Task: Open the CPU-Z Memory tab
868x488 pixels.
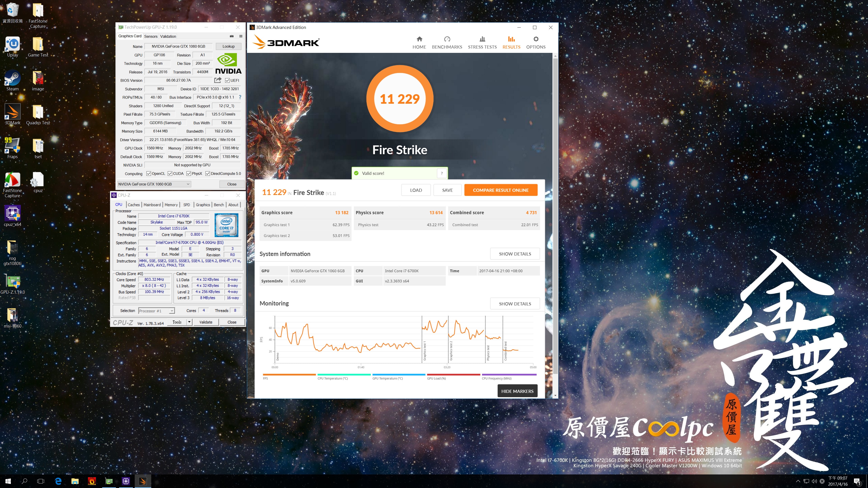Action: [x=171, y=205]
